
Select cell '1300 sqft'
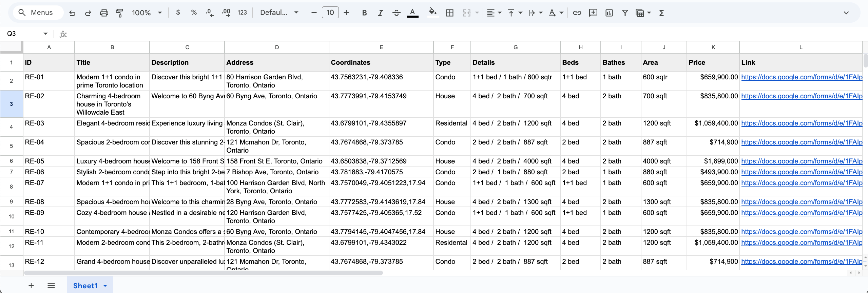point(664,202)
